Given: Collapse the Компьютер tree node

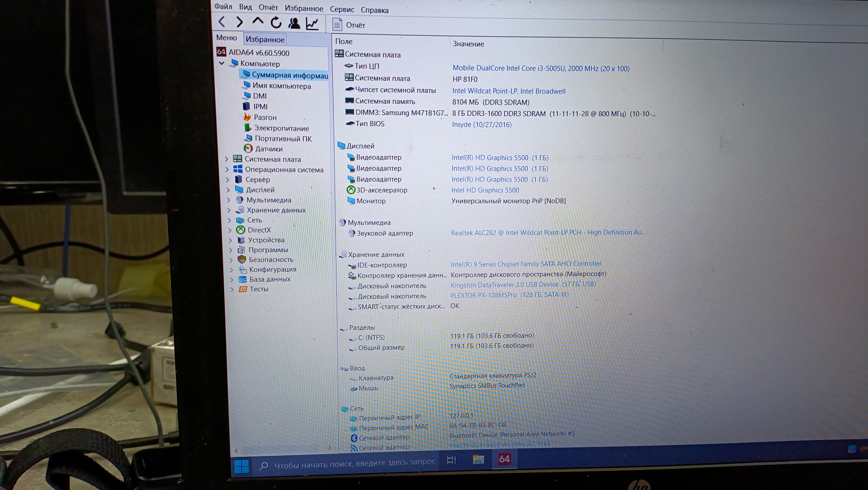Looking at the screenshot, I should tap(221, 63).
